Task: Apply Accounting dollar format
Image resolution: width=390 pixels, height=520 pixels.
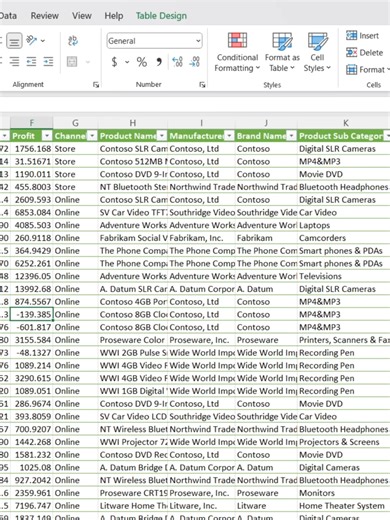Action: click(114, 62)
